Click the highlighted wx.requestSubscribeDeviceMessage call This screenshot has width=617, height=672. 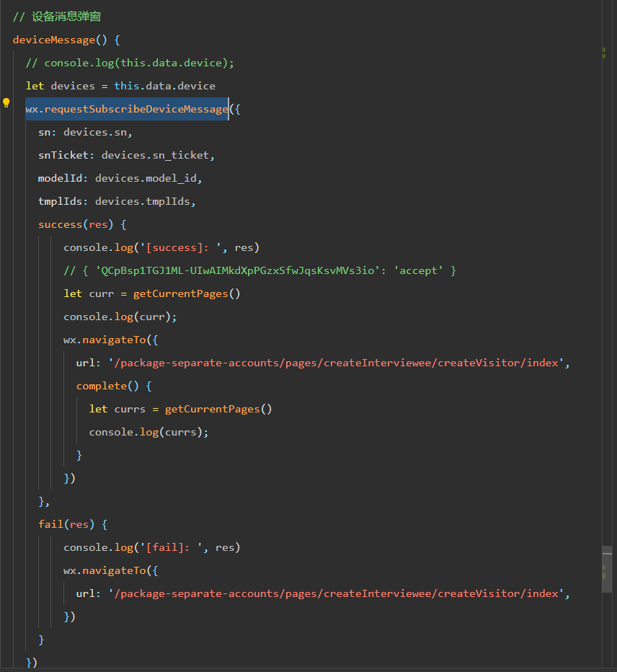point(127,110)
